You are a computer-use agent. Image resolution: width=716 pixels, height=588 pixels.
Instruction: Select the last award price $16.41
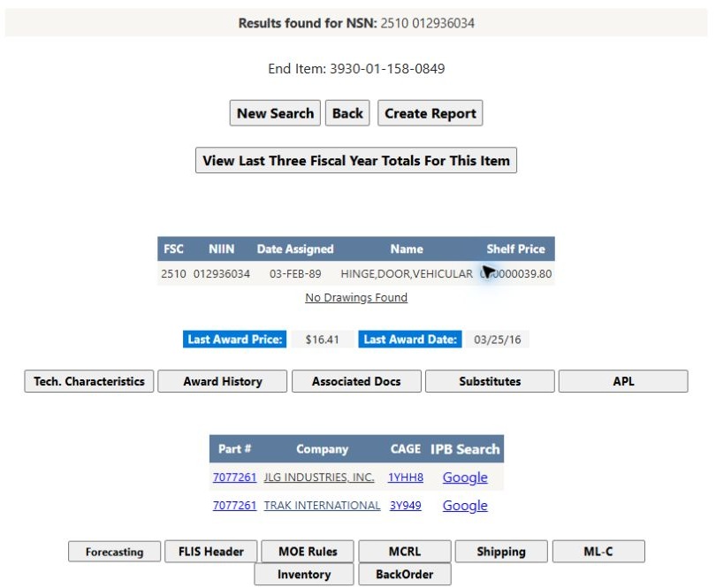coord(323,340)
